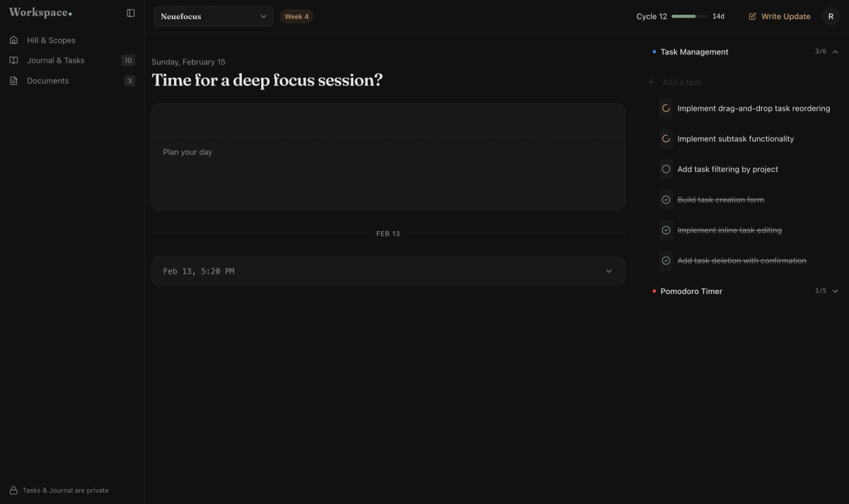Collapse the Task Management section
Screen dimensions: 849x504
click(x=835, y=52)
